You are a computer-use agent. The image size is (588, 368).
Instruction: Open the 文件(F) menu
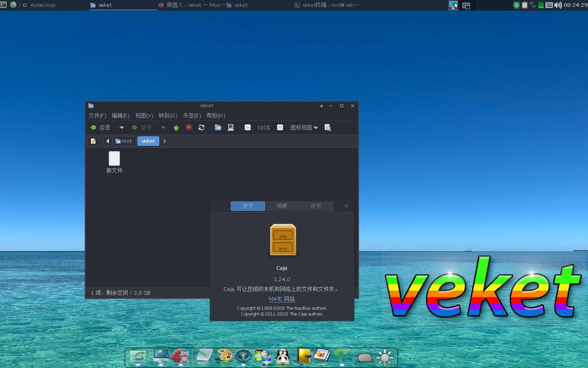click(97, 116)
